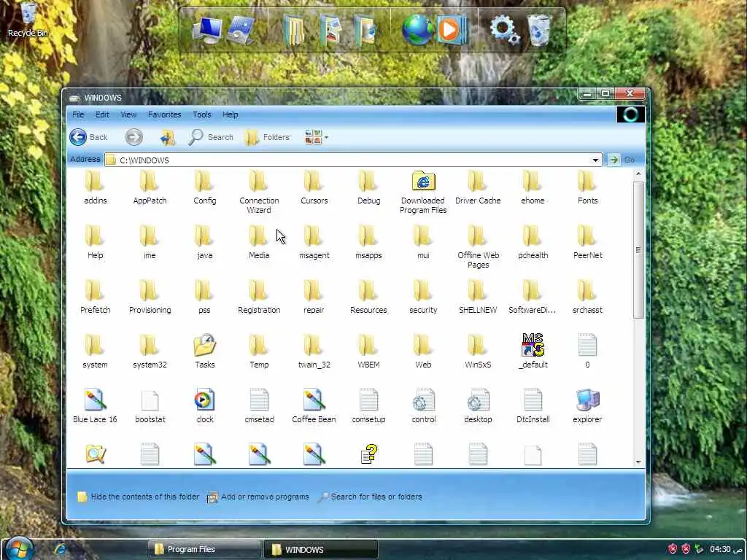Click the WINDOWS taskbar button
Viewport: 747px width, 560px height.
[320, 550]
